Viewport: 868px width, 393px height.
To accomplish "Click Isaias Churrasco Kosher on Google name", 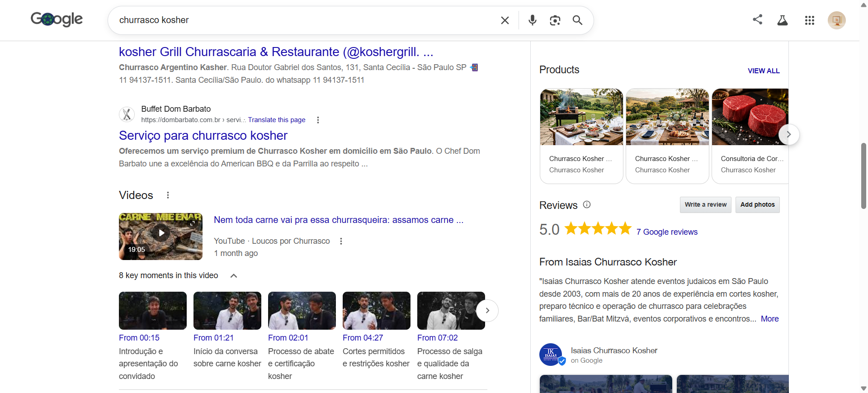I will click(614, 350).
